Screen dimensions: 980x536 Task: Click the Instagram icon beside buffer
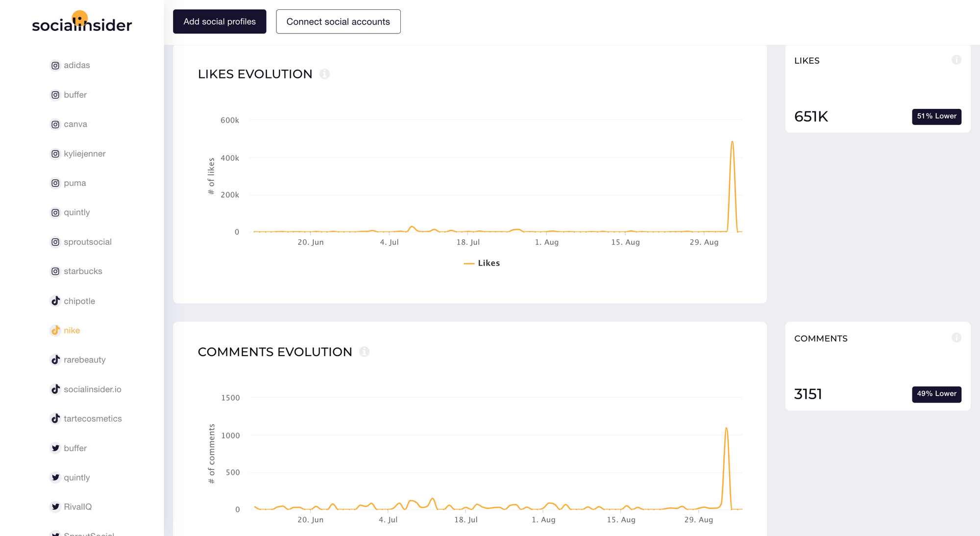pos(55,95)
